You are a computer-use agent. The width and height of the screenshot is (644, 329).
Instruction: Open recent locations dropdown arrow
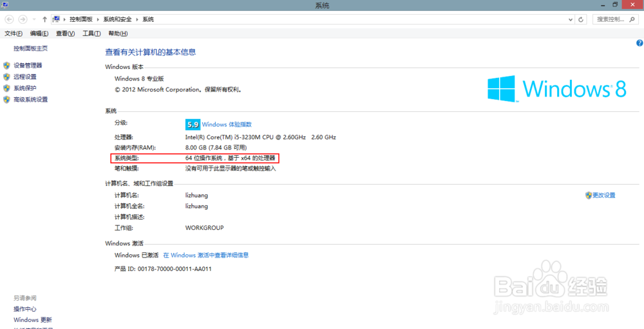pos(34,19)
